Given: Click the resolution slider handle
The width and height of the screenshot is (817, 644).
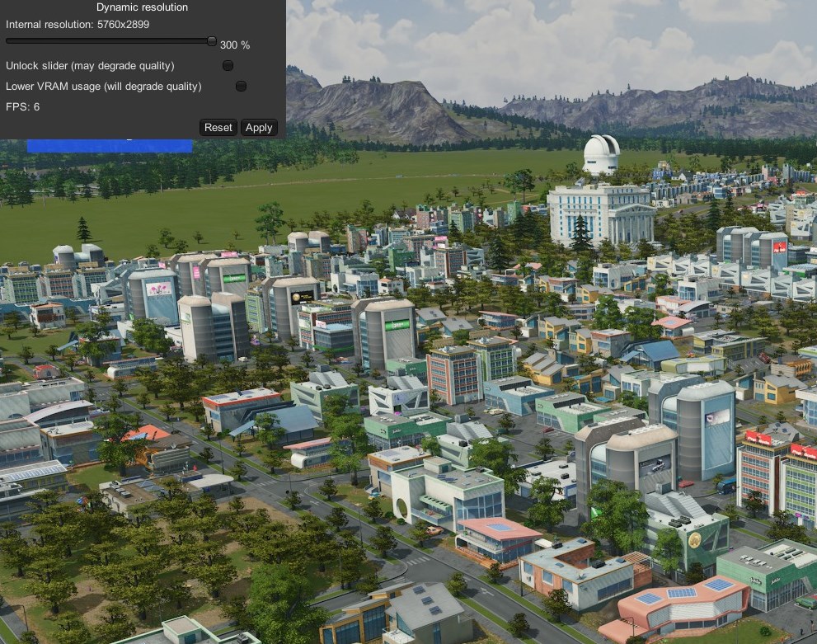Looking at the screenshot, I should [x=212, y=41].
